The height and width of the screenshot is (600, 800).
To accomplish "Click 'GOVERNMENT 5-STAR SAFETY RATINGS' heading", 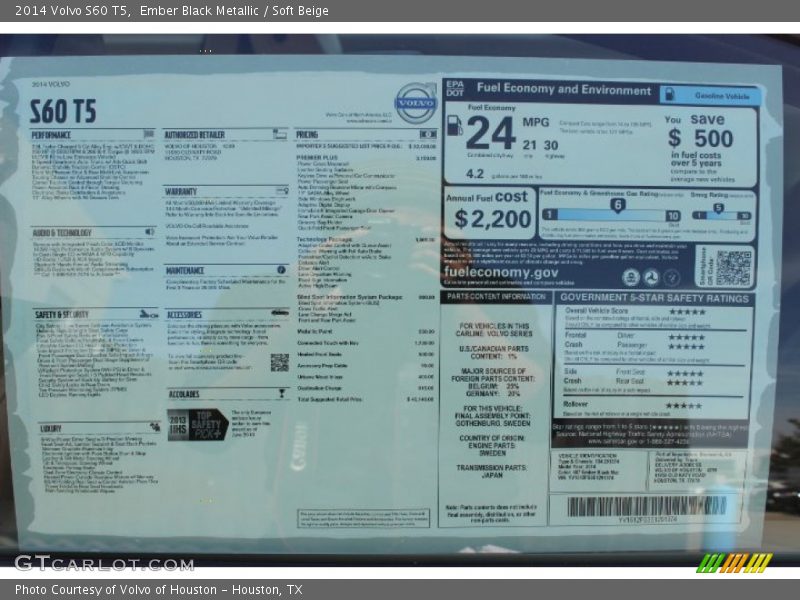I will (655, 298).
